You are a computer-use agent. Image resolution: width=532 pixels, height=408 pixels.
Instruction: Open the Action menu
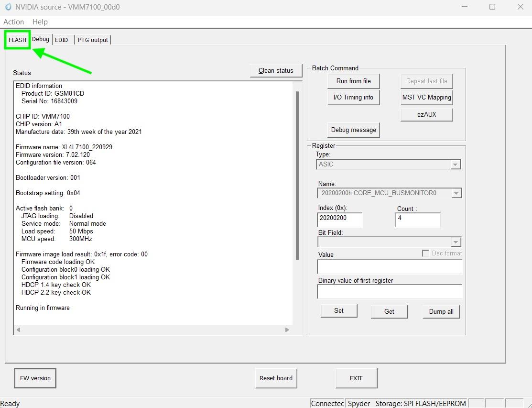13,22
